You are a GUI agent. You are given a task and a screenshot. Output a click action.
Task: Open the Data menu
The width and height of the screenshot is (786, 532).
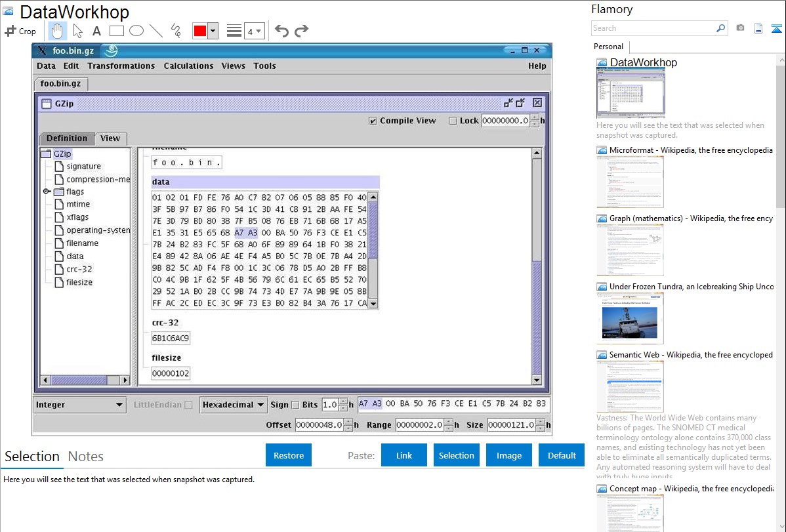[x=46, y=66]
